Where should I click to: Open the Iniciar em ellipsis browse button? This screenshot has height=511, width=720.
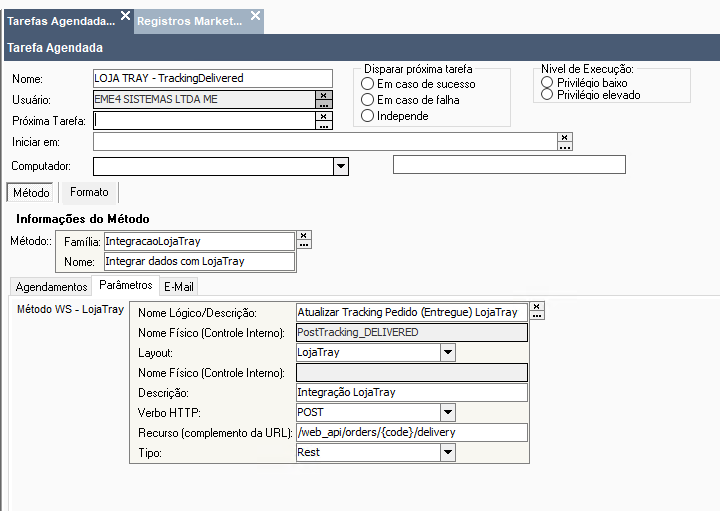coord(565,146)
